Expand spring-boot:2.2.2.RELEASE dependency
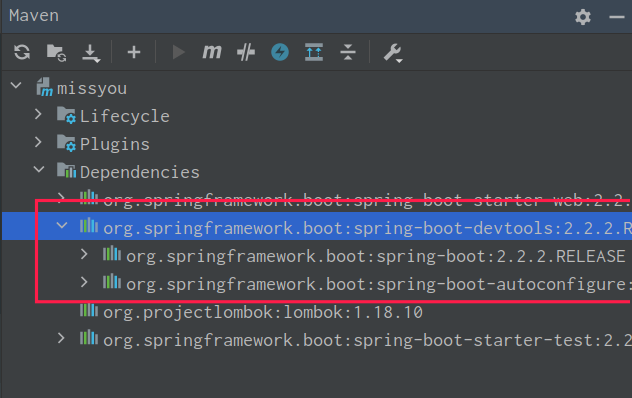 (x=84, y=254)
